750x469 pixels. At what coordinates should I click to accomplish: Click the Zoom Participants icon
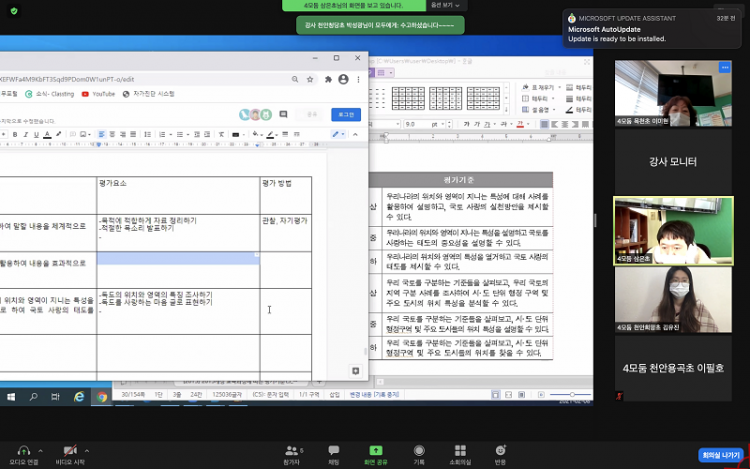coord(293,453)
